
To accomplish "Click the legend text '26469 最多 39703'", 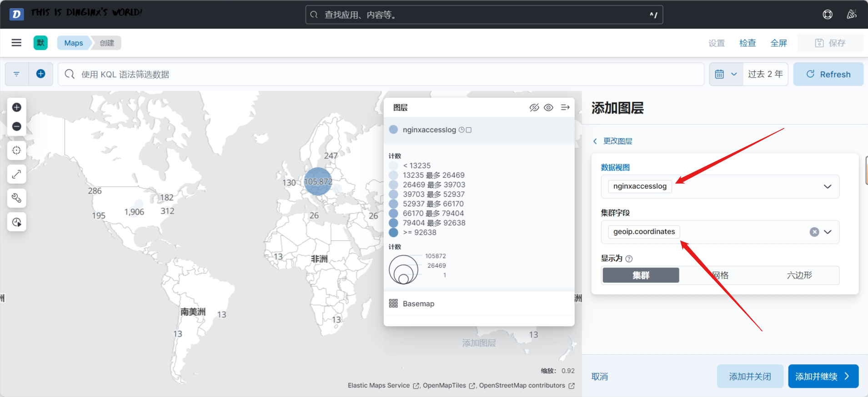I will 434,185.
